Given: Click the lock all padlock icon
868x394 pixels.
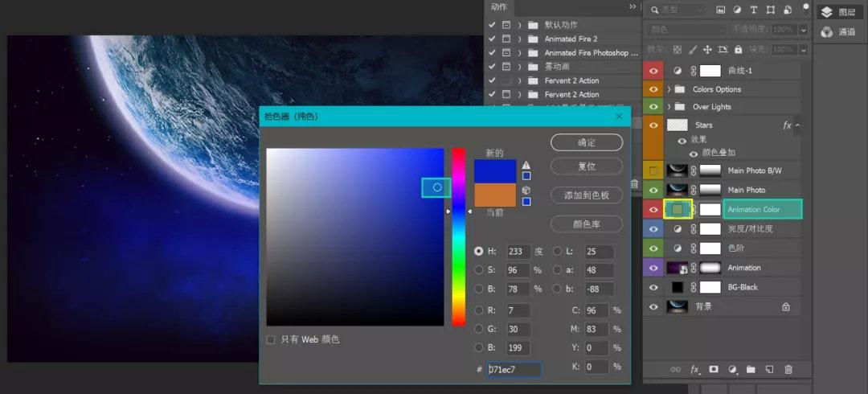Looking at the screenshot, I should pos(738,50).
